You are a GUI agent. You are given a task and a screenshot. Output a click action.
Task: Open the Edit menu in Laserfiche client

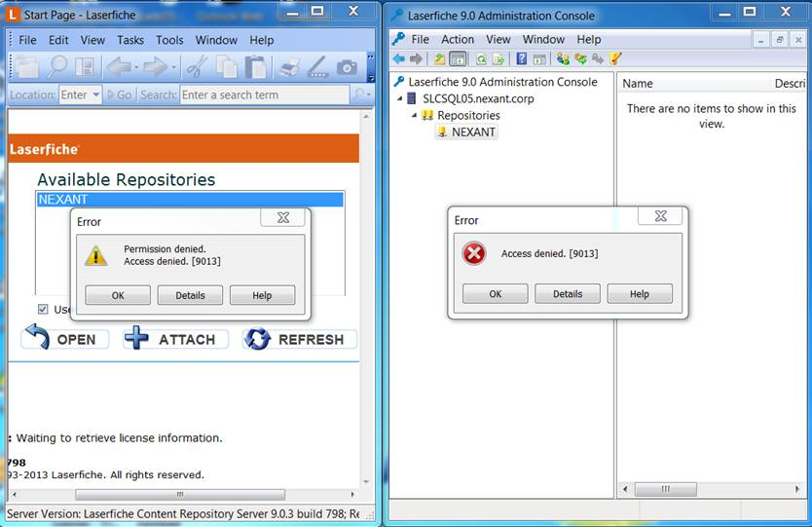58,40
